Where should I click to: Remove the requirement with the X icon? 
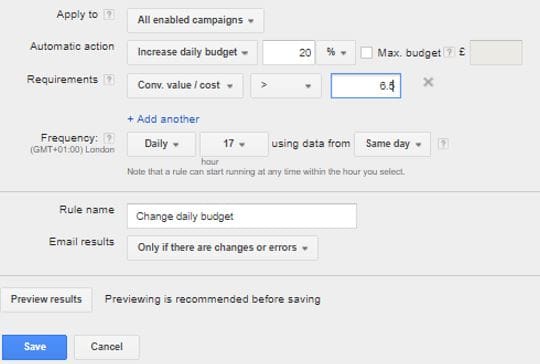428,82
